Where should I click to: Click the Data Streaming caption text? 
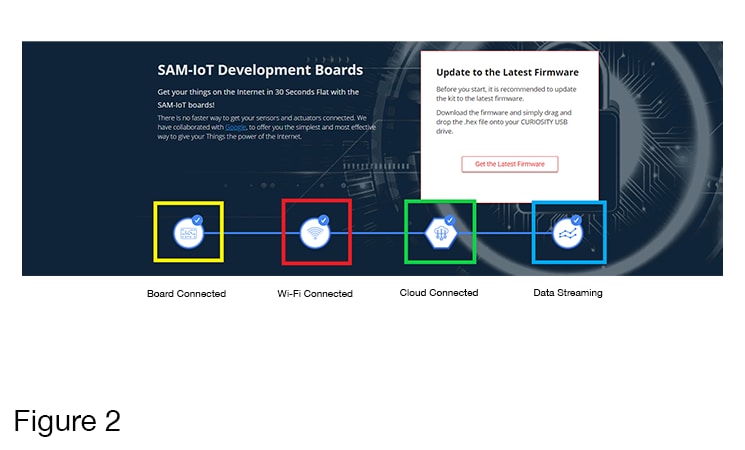click(568, 293)
